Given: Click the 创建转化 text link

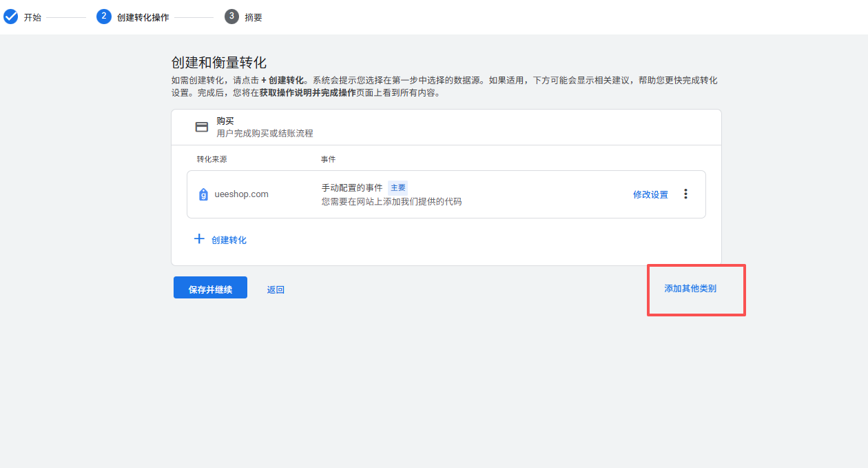Looking at the screenshot, I should point(229,240).
